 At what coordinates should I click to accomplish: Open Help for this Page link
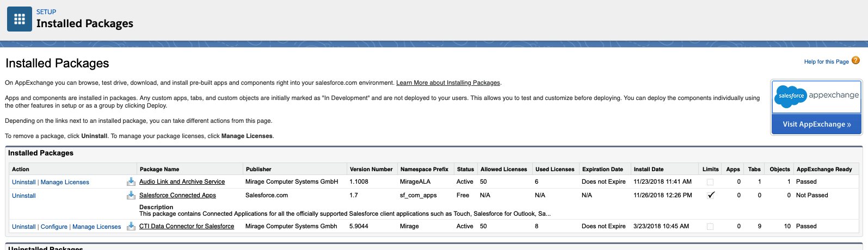pos(826,61)
